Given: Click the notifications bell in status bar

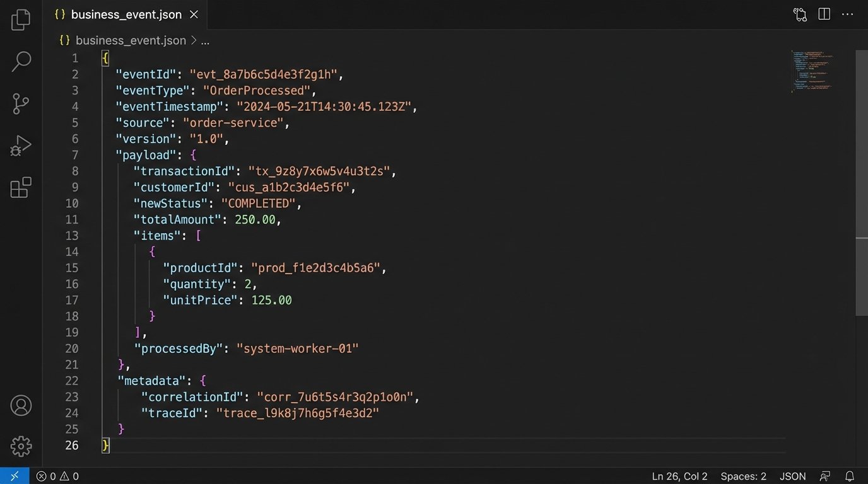Looking at the screenshot, I should [850, 476].
